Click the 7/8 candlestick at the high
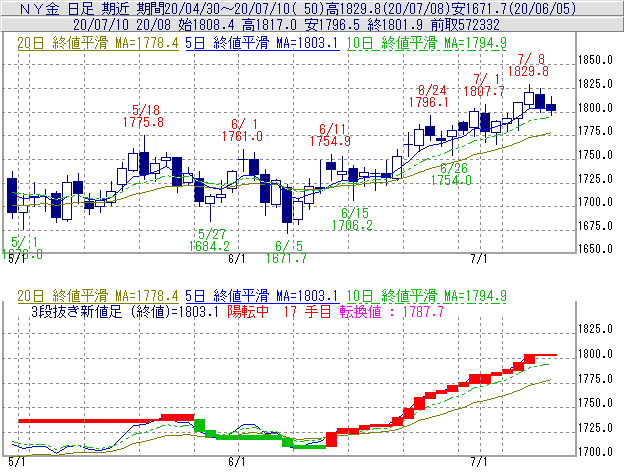624x474 pixels. [529, 98]
